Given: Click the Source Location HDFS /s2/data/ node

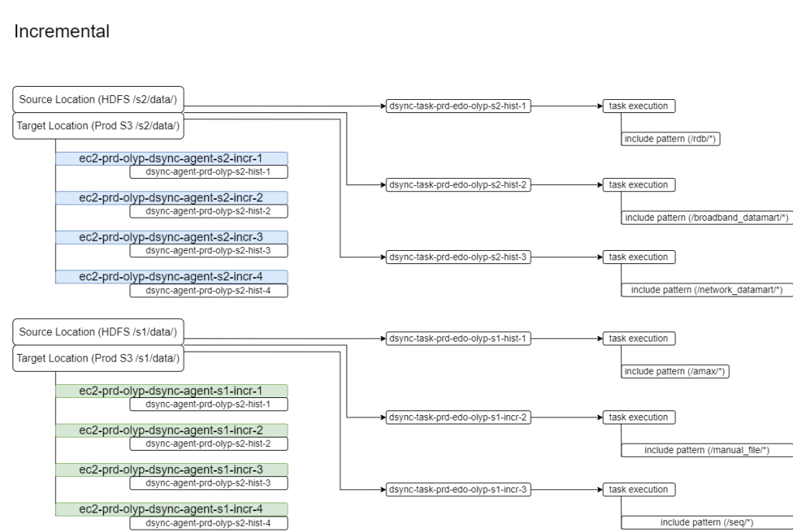Looking at the screenshot, I should 98,99.
